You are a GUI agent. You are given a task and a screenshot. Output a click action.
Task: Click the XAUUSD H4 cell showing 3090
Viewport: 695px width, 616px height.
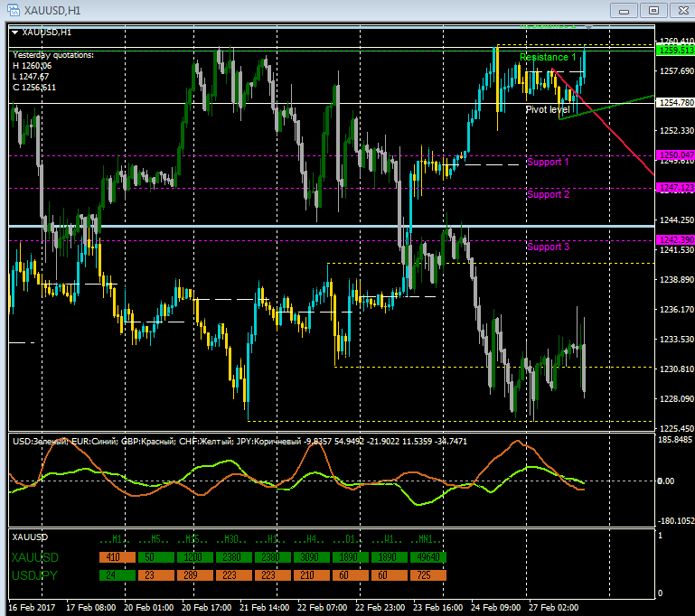coord(312,556)
